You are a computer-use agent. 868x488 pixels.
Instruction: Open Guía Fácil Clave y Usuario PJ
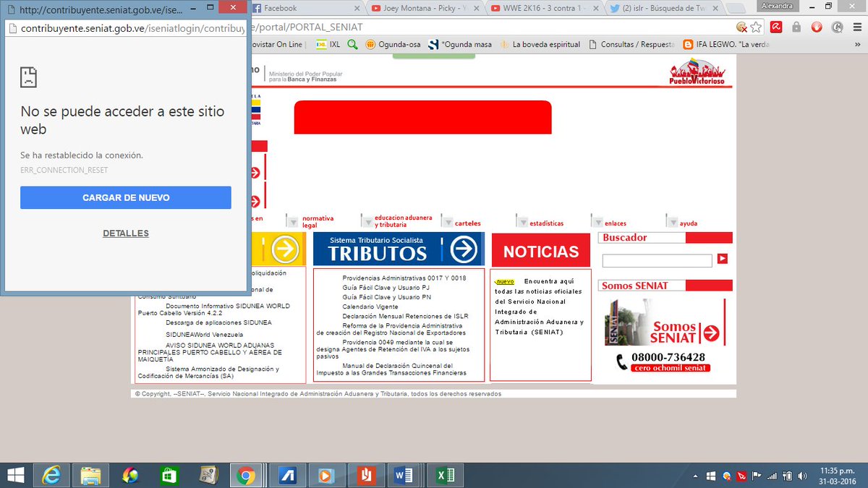(x=387, y=288)
